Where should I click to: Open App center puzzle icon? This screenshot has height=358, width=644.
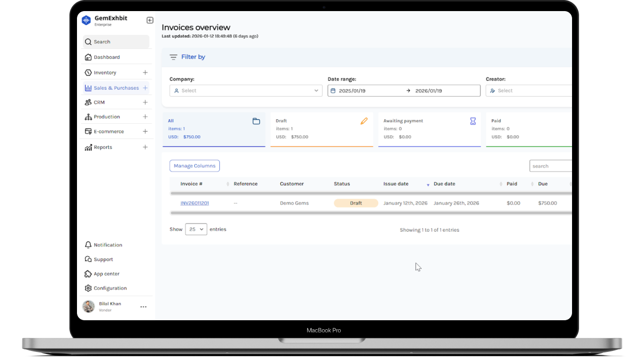pos(89,274)
